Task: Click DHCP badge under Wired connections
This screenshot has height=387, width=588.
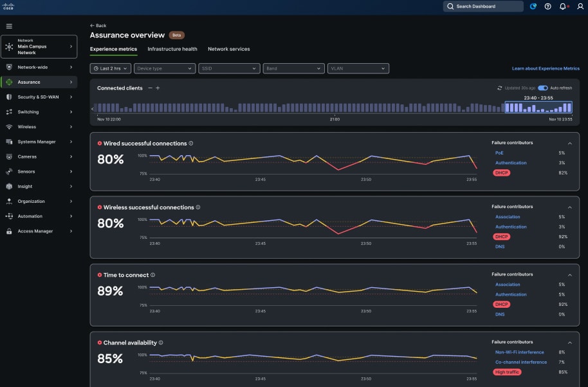Action: (x=501, y=173)
